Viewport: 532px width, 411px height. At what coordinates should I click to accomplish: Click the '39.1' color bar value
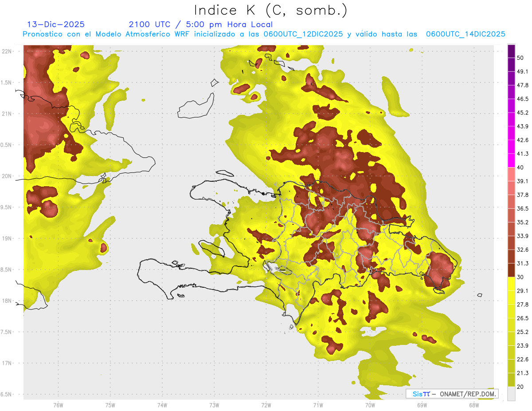(x=523, y=181)
